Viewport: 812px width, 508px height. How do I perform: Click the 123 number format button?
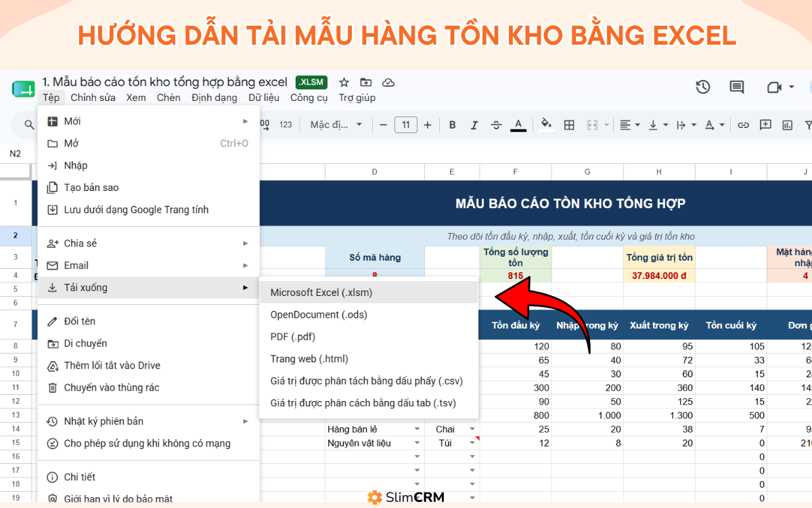coord(286,125)
